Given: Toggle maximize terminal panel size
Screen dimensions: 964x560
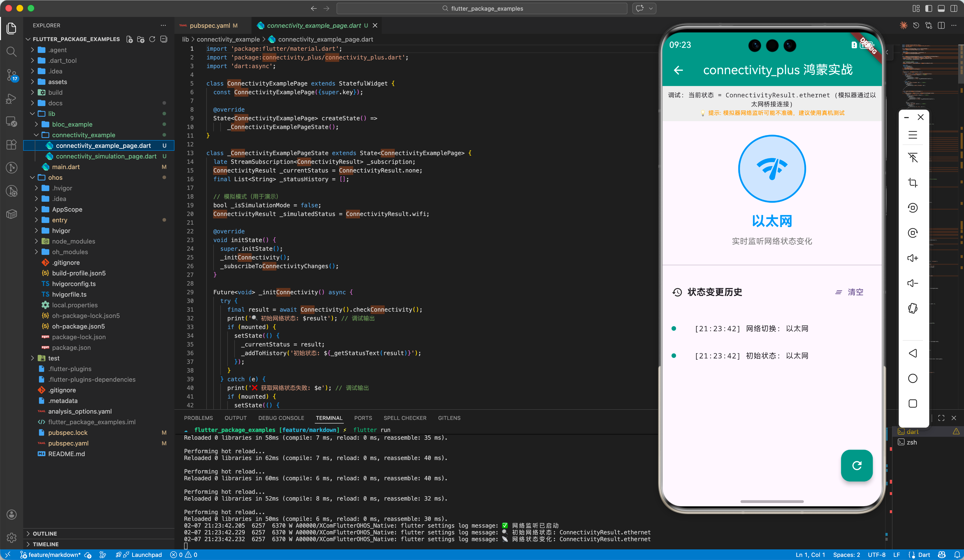Looking at the screenshot, I should [x=941, y=418].
